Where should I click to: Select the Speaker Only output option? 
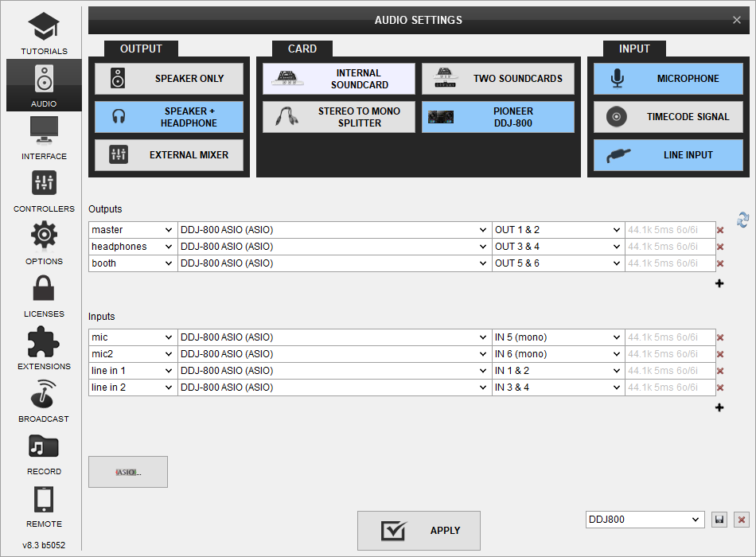click(169, 79)
